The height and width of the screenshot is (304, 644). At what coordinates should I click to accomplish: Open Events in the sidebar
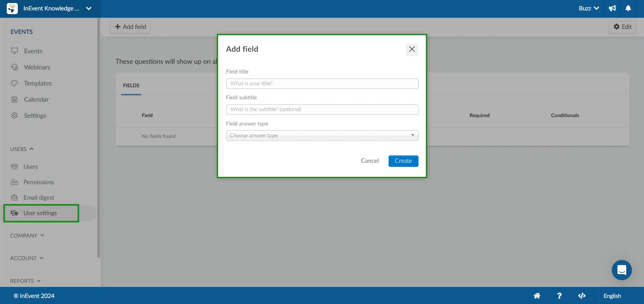tap(33, 51)
